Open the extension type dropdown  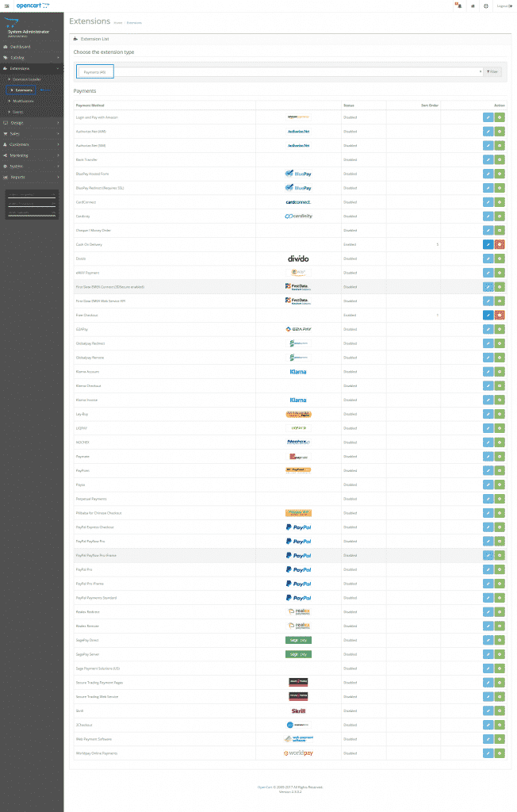(279, 71)
